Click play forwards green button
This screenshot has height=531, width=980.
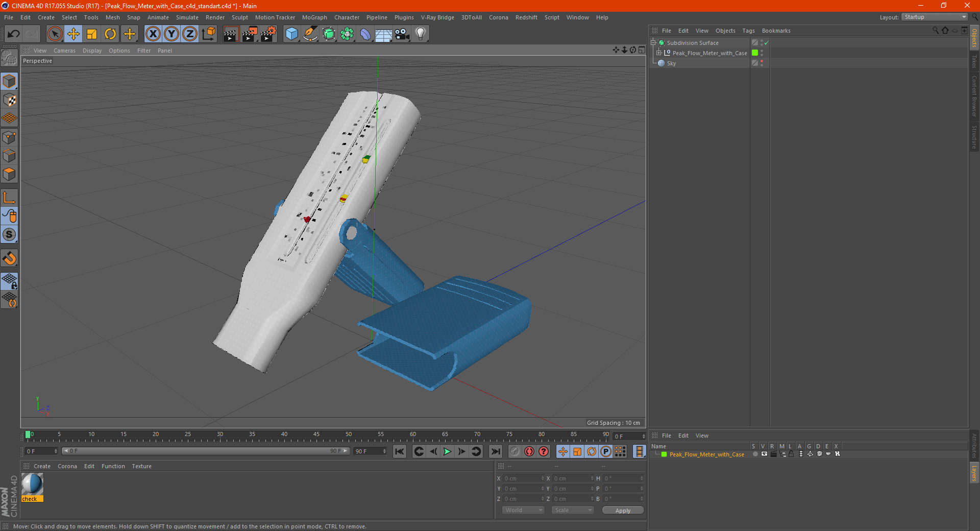pos(447,451)
